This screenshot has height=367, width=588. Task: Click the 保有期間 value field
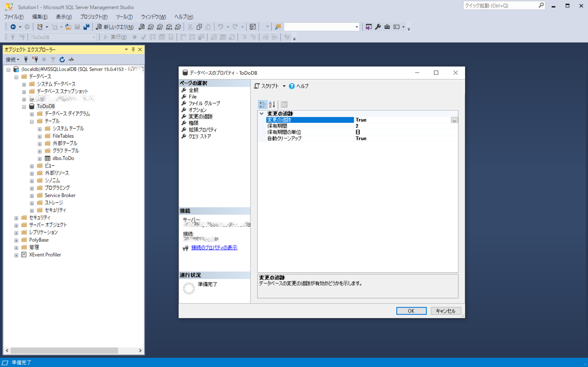pos(405,126)
